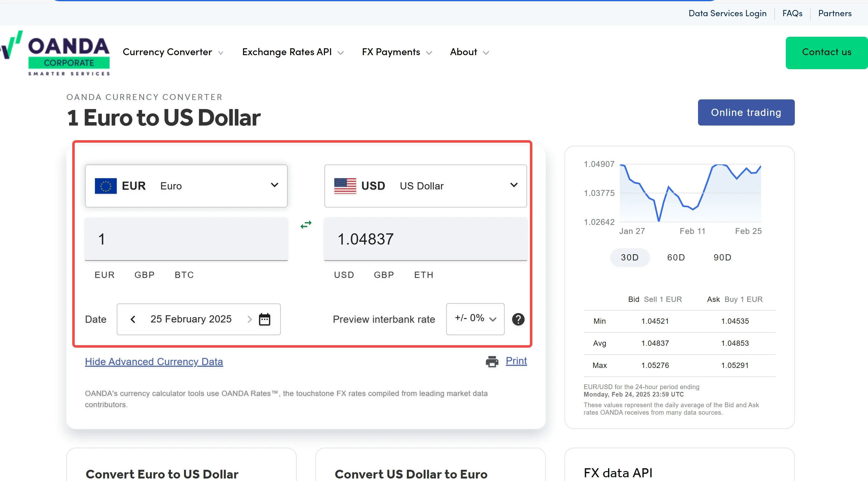
Task: Select the 30D chart range
Action: (x=630, y=258)
